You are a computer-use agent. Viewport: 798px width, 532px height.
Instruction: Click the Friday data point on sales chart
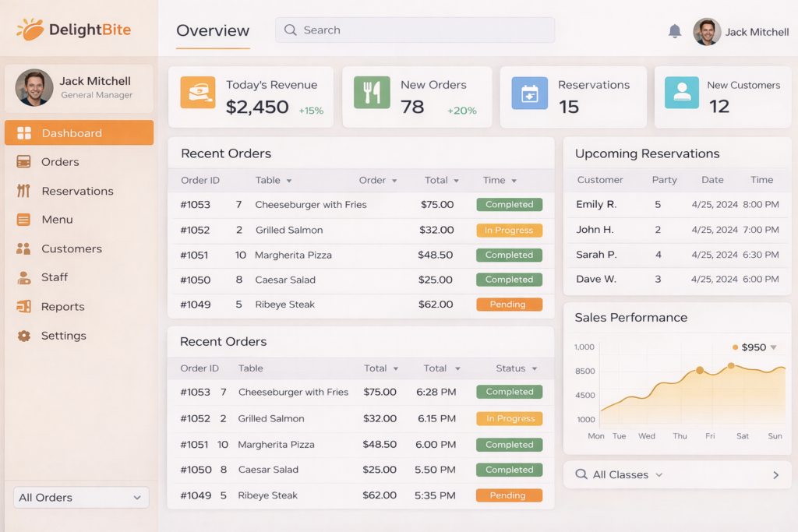pos(700,371)
